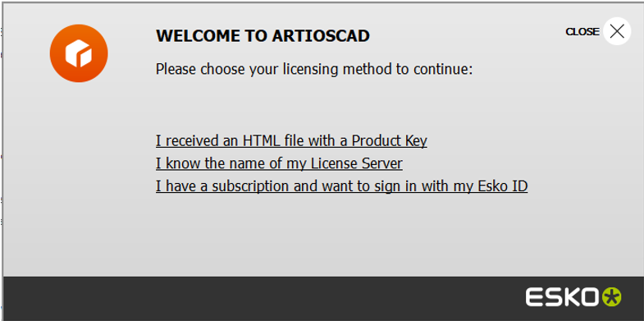
Task: Click the white ESKO wordmark logo
Action: pyautogui.click(x=563, y=296)
